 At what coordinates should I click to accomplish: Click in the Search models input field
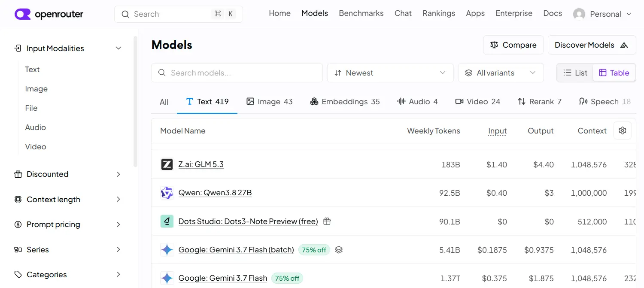tap(237, 73)
